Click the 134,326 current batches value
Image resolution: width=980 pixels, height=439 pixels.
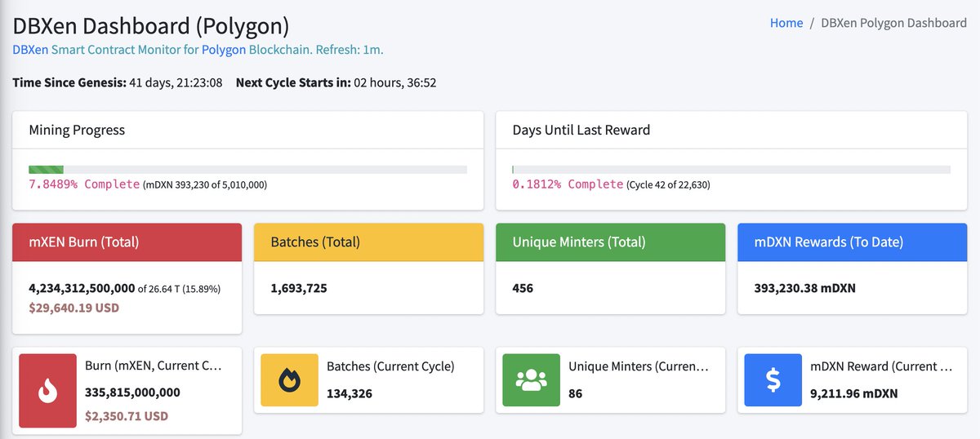click(x=350, y=393)
